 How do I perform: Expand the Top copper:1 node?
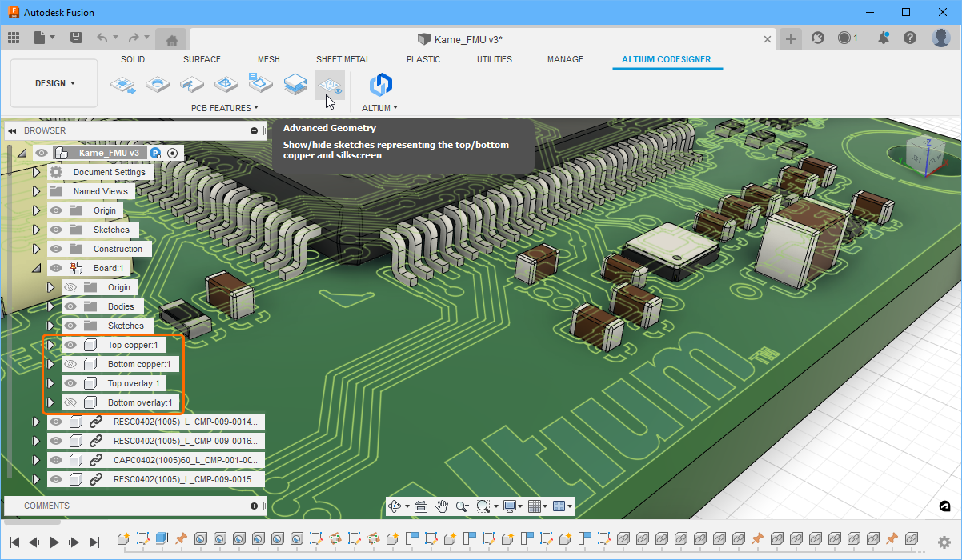pyautogui.click(x=50, y=345)
